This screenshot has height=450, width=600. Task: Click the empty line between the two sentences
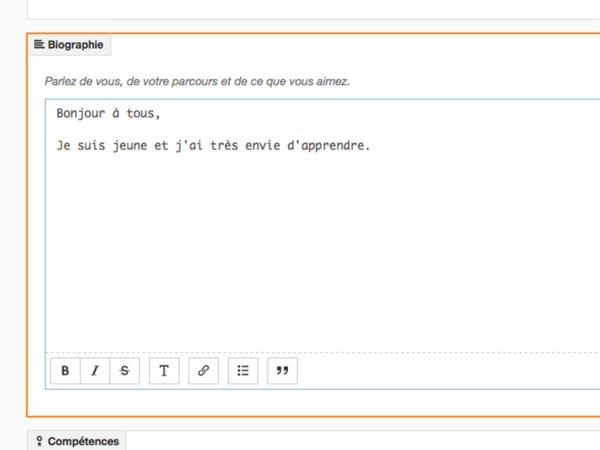pyautogui.click(x=200, y=129)
